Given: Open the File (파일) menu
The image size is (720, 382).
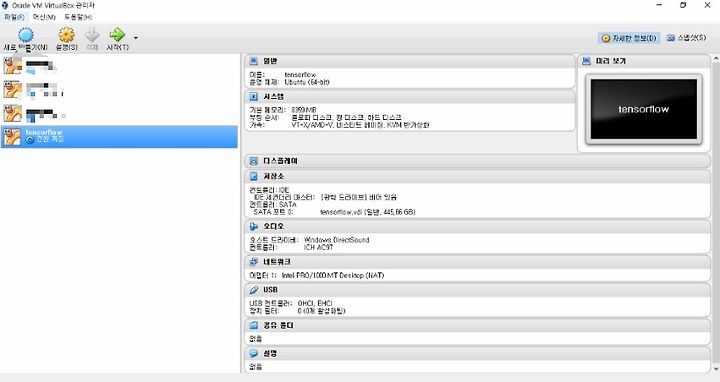Looking at the screenshot, I should [14, 17].
